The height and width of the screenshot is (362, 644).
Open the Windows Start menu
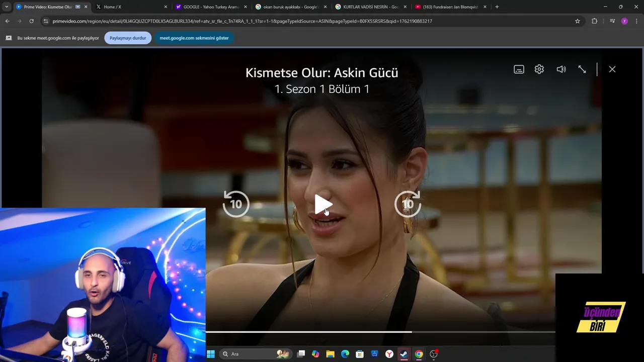click(211, 354)
